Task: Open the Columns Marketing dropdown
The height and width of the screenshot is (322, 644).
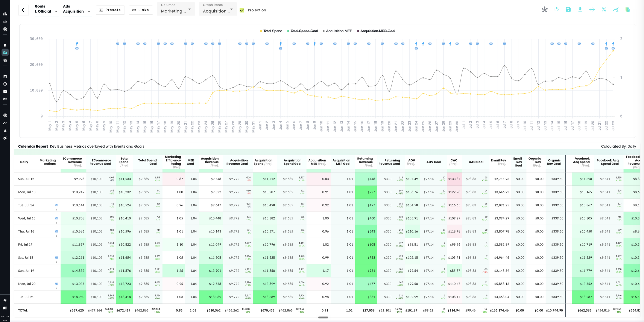Action: coord(176,9)
